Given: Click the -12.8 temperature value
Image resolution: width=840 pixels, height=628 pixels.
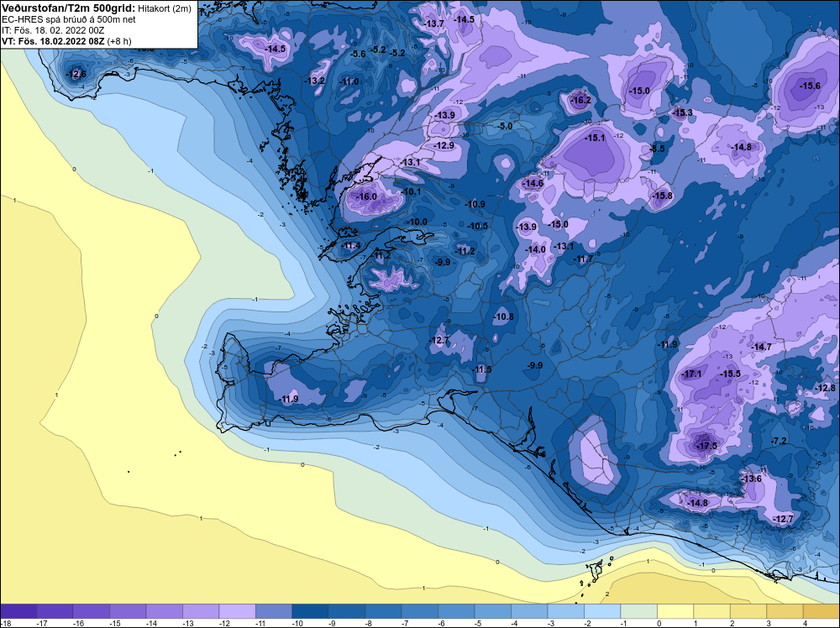Looking at the screenshot, I should click(x=825, y=388).
